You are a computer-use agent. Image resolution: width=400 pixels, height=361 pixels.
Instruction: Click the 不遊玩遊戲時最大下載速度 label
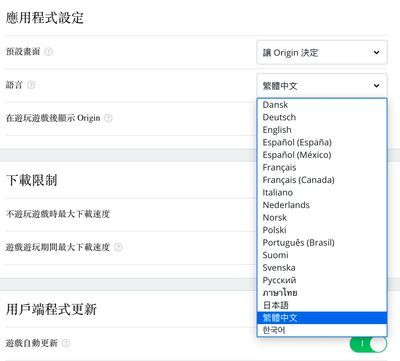point(58,214)
